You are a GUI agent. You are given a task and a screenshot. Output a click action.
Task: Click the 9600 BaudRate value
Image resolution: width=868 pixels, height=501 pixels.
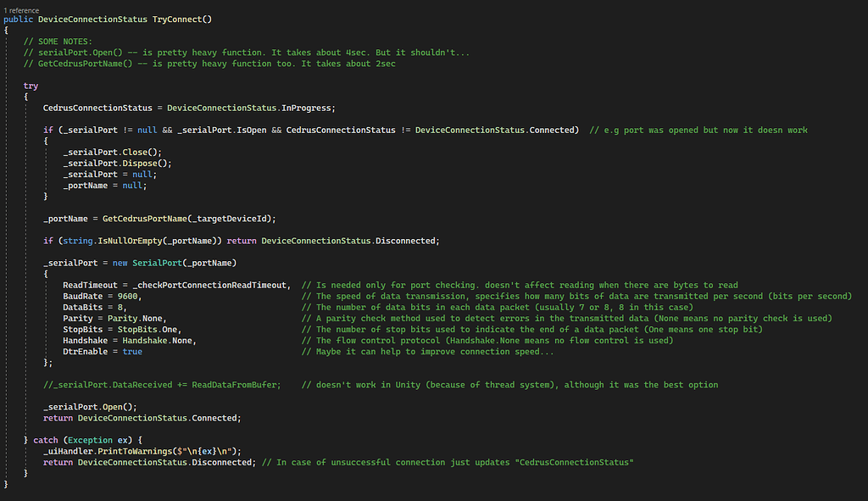tap(129, 296)
